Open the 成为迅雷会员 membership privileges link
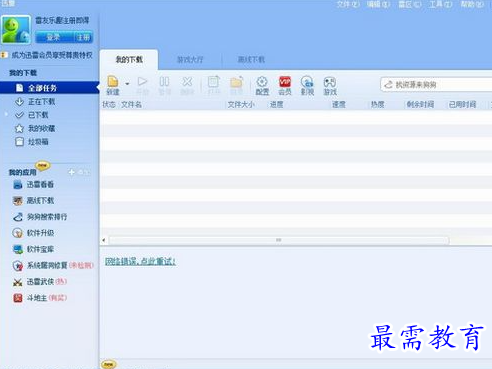 click(x=52, y=55)
